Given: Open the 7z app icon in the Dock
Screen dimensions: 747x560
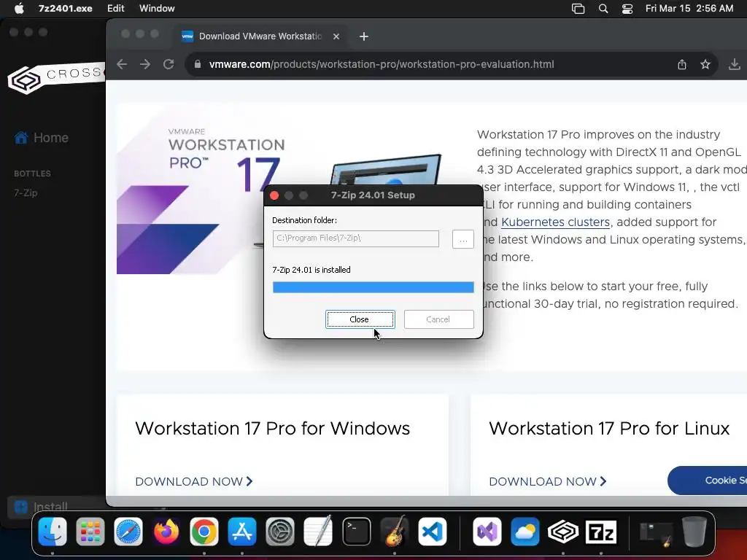Looking at the screenshot, I should [601, 532].
